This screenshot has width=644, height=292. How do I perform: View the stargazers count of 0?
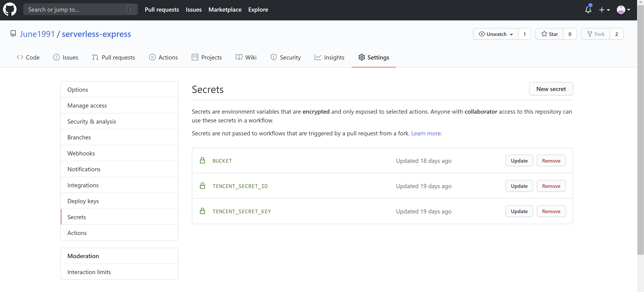[x=570, y=34]
